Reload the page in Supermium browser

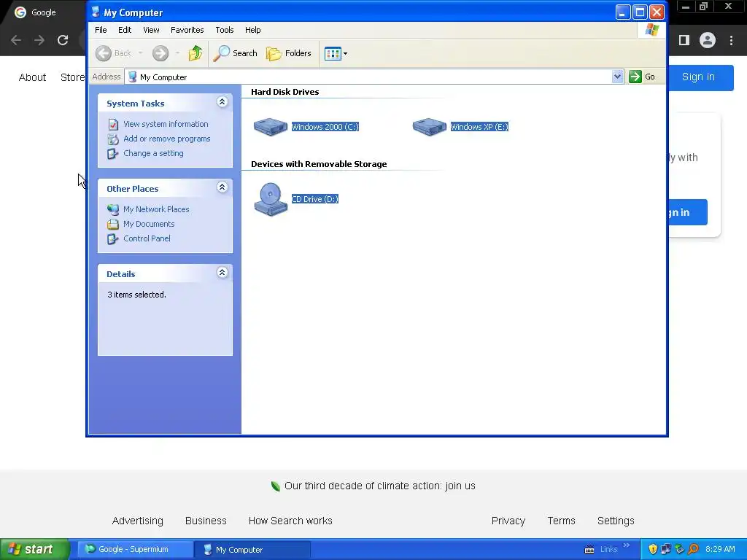[63, 40]
